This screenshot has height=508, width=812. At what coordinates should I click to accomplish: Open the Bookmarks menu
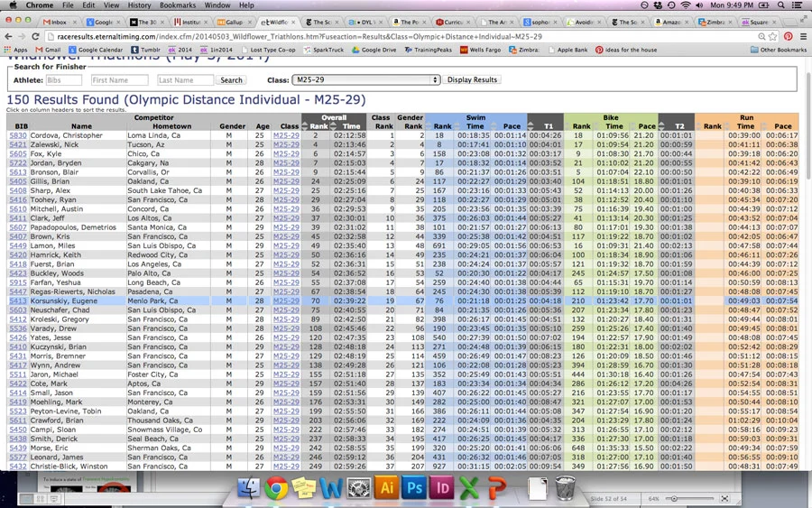pyautogui.click(x=178, y=5)
